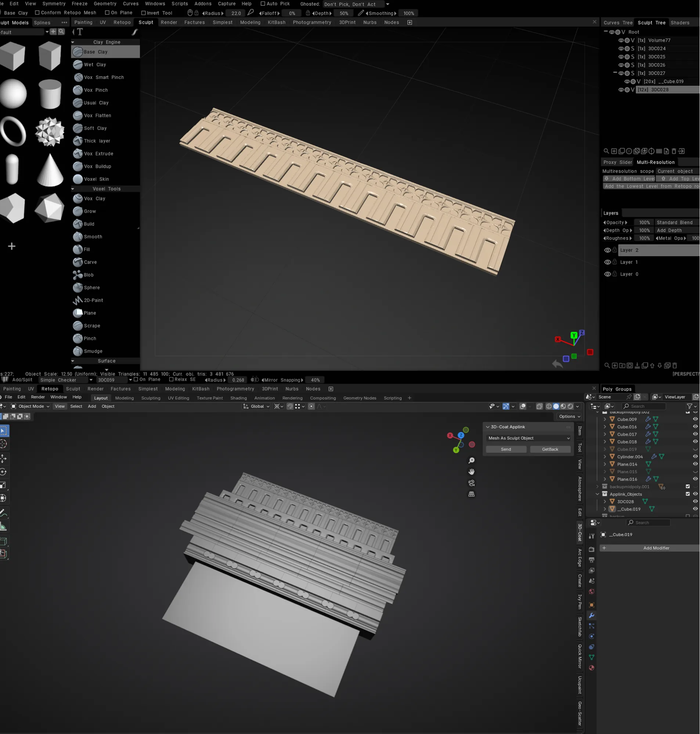Hide Layer 1 with its eye icon

(x=607, y=262)
